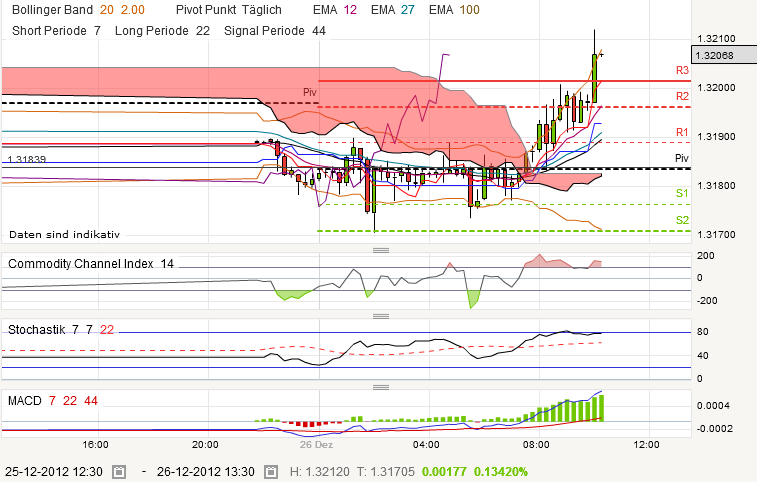Click the R2 resistance level label
This screenshot has width=757, height=482.
(682, 96)
